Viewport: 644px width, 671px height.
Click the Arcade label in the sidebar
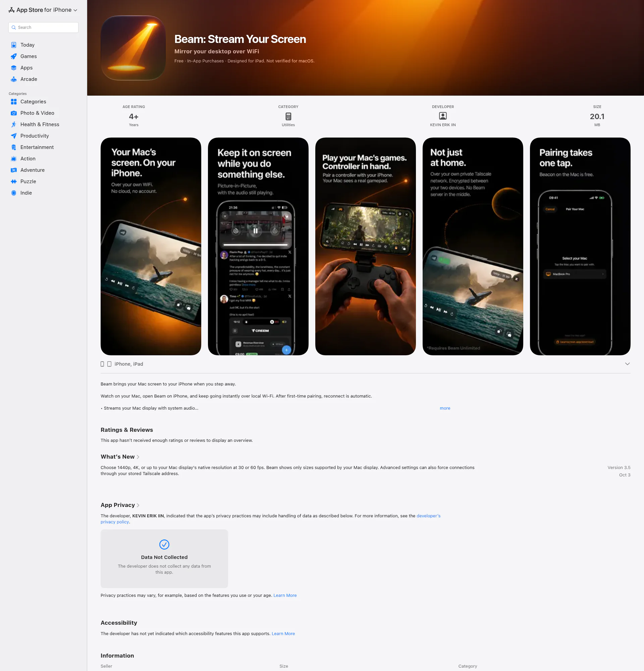tap(29, 79)
